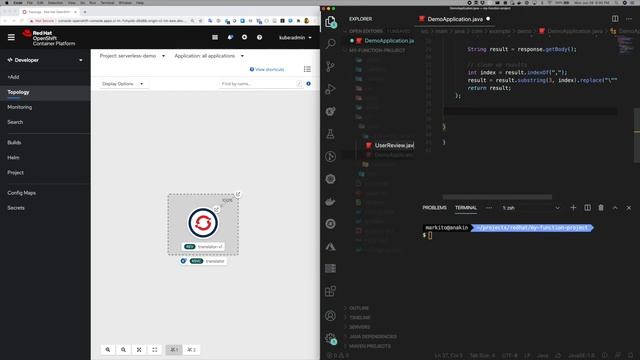Open Display Options dropdown
This screenshot has width=640, height=360.
[123, 84]
